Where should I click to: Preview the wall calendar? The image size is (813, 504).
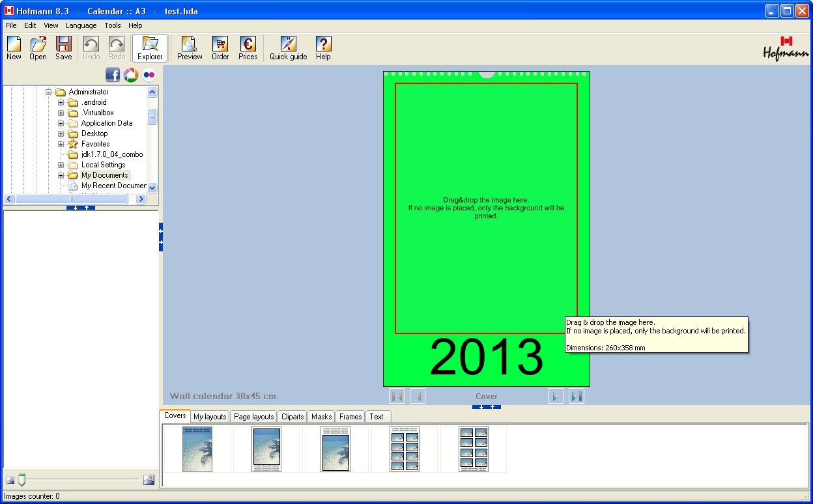pos(189,46)
